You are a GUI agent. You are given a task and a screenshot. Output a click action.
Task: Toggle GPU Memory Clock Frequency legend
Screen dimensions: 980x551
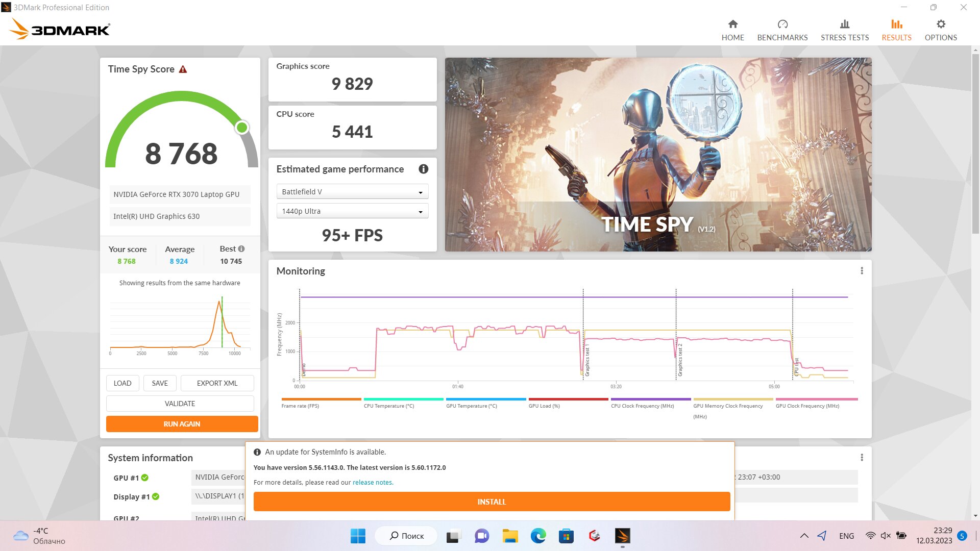733,408
